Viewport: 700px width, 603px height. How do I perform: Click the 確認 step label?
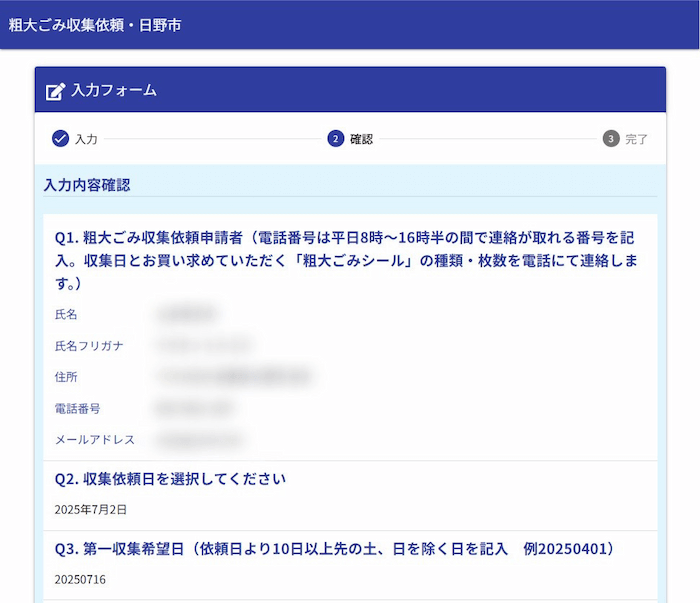tap(362, 139)
